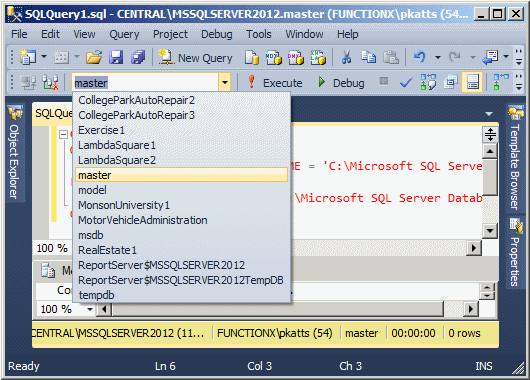Click the New Query button
The image size is (530, 380).
[195, 58]
